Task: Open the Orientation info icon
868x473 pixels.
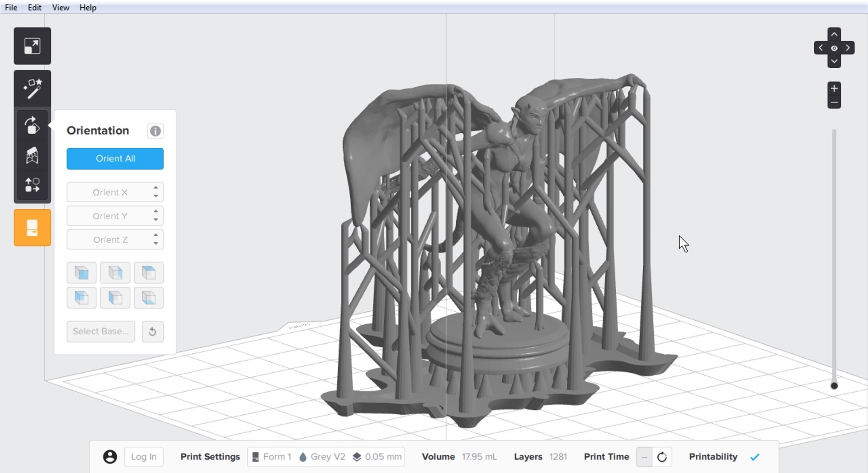Action: coord(155,131)
